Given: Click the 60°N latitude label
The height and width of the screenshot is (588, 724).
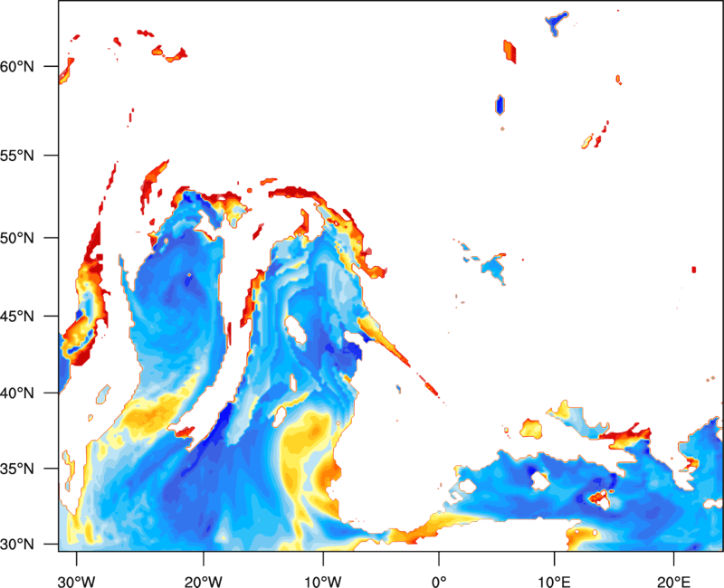Looking at the screenshot, I should point(17,67).
